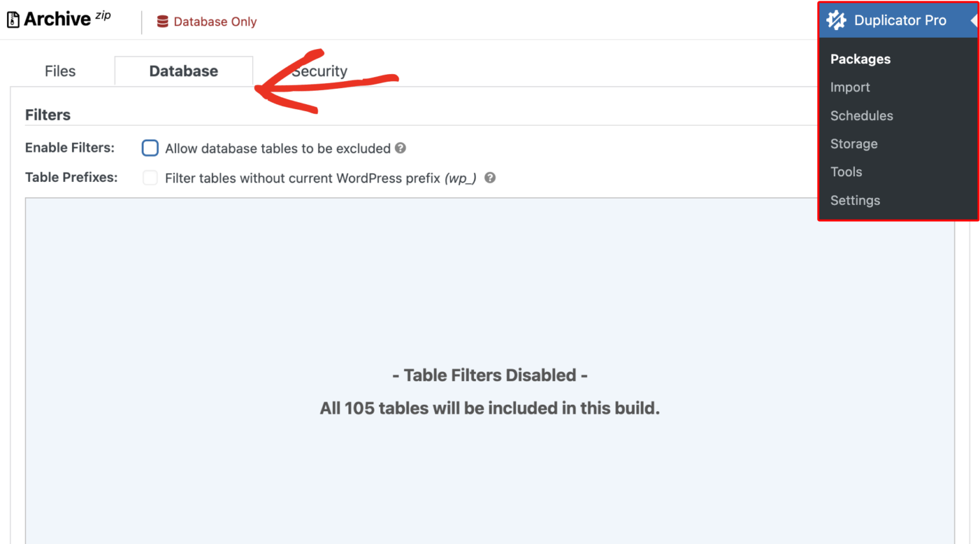Toggle the Filter tables without prefix checkbox
The height and width of the screenshot is (544, 980).
click(x=150, y=178)
